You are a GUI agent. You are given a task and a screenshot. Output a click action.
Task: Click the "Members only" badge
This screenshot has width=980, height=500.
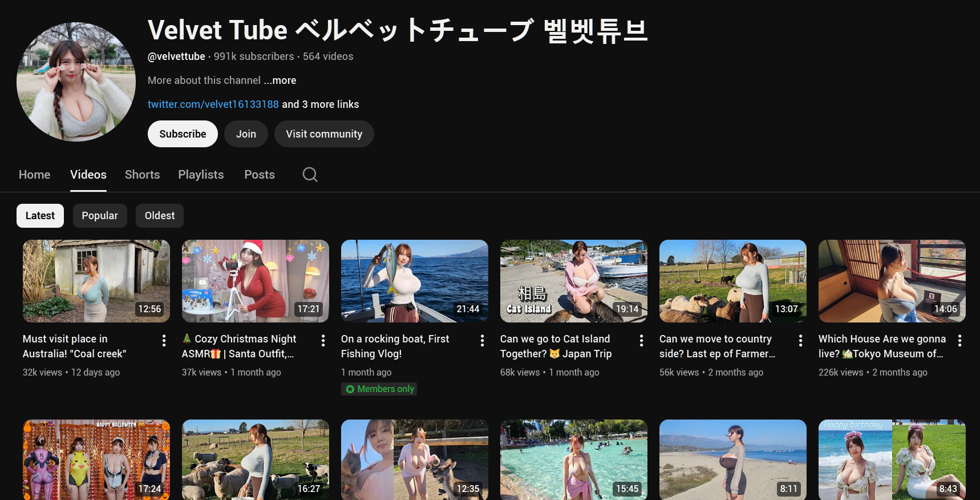coord(379,389)
